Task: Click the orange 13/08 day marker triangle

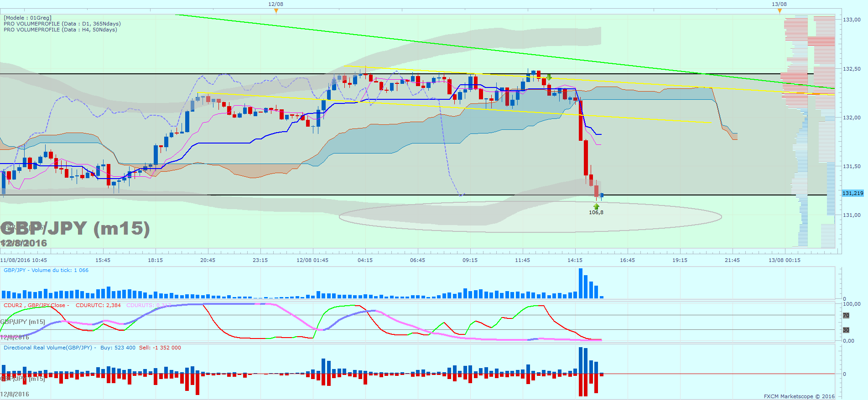Action: click(780, 11)
